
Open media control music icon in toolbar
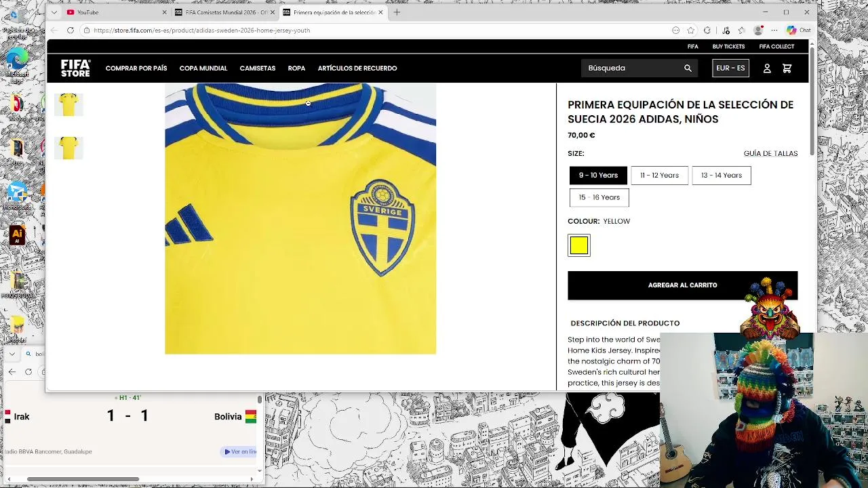pyautogui.click(x=726, y=30)
